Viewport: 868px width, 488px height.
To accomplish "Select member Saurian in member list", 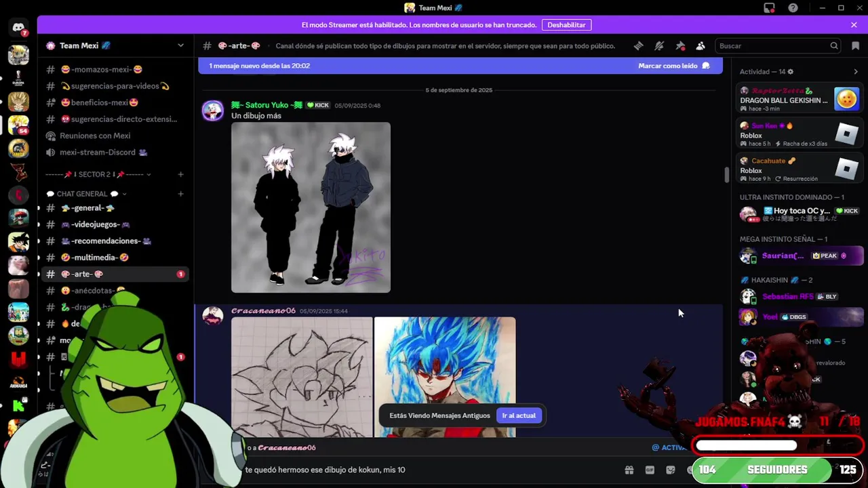I will pyautogui.click(x=800, y=256).
